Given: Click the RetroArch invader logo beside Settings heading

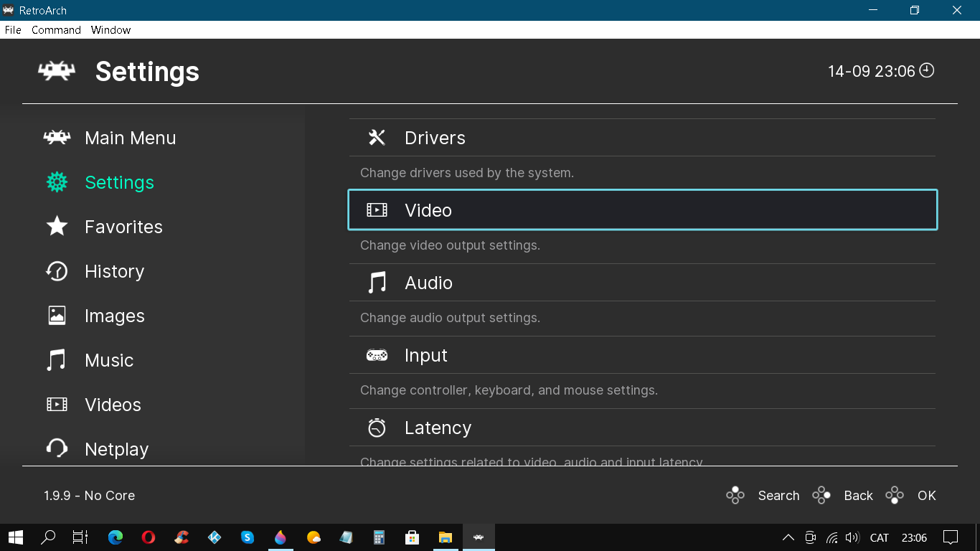Looking at the screenshot, I should click(57, 71).
